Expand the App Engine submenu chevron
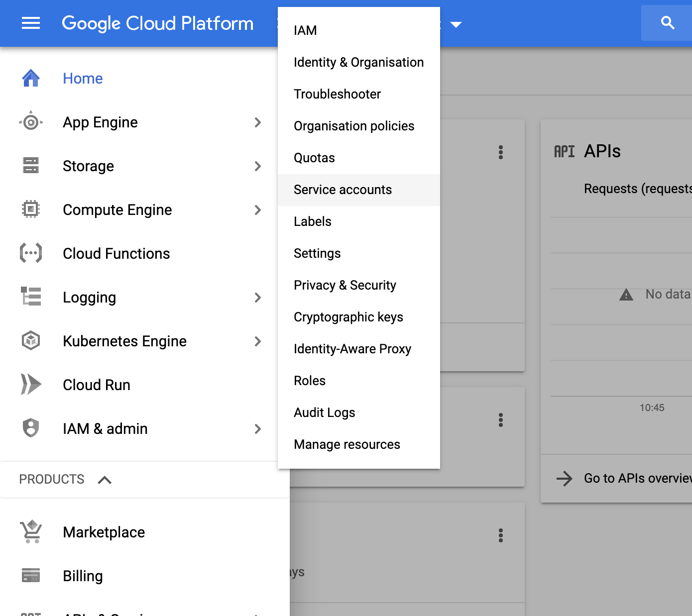 pyautogui.click(x=257, y=122)
